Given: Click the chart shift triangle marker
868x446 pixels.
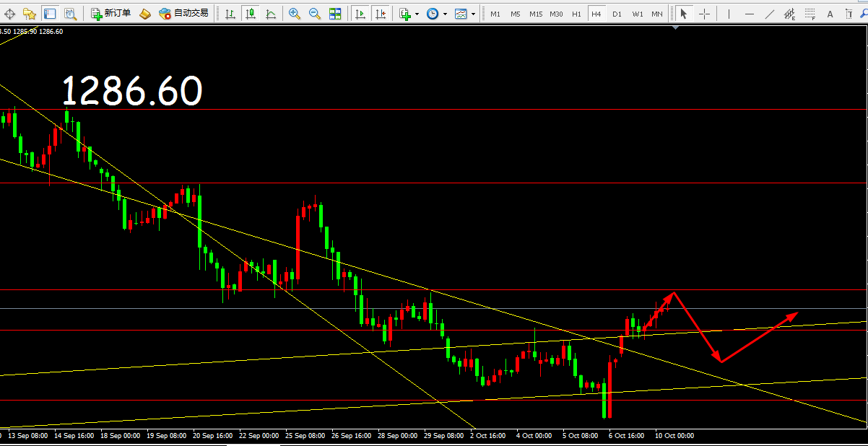Looking at the screenshot, I should [x=675, y=27].
